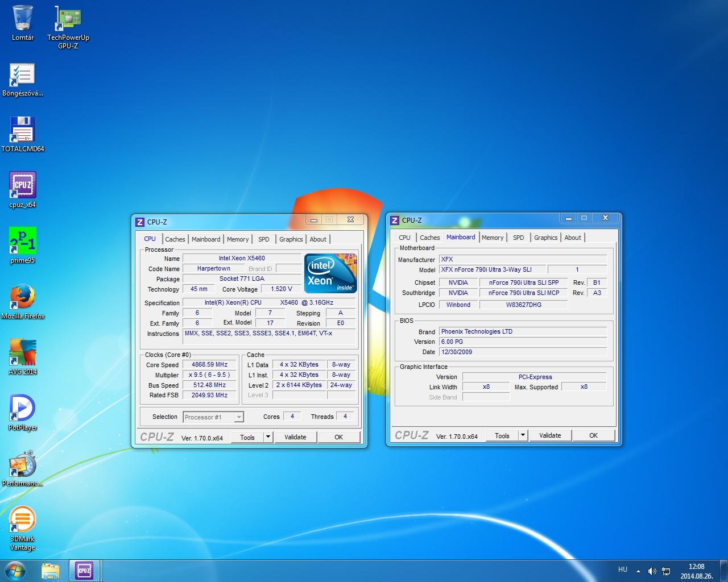Screen dimensions: 728x582
Task: Open the Windows Start menu orb
Action: [15, 570]
